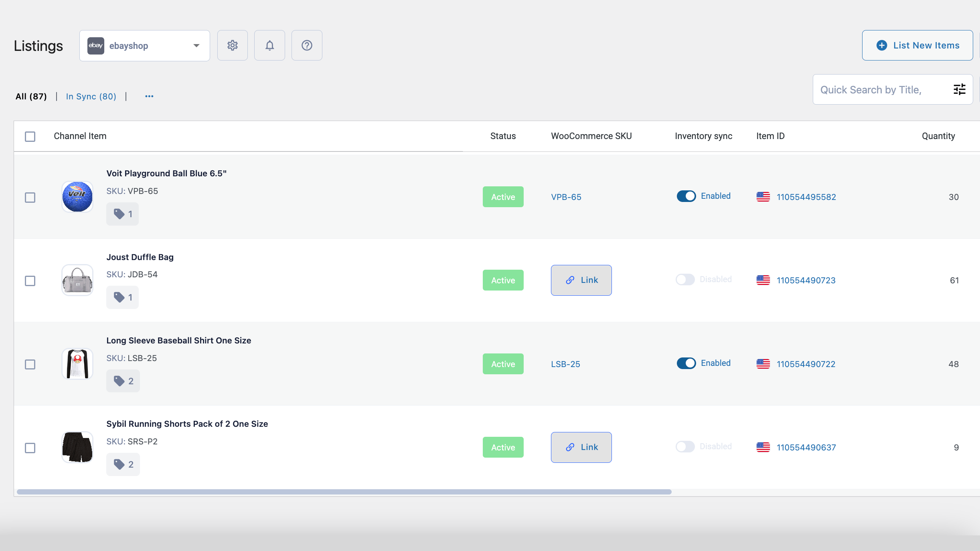Click the Link button for Sybil Running Shorts
Image resolution: width=980 pixels, height=551 pixels.
(581, 447)
